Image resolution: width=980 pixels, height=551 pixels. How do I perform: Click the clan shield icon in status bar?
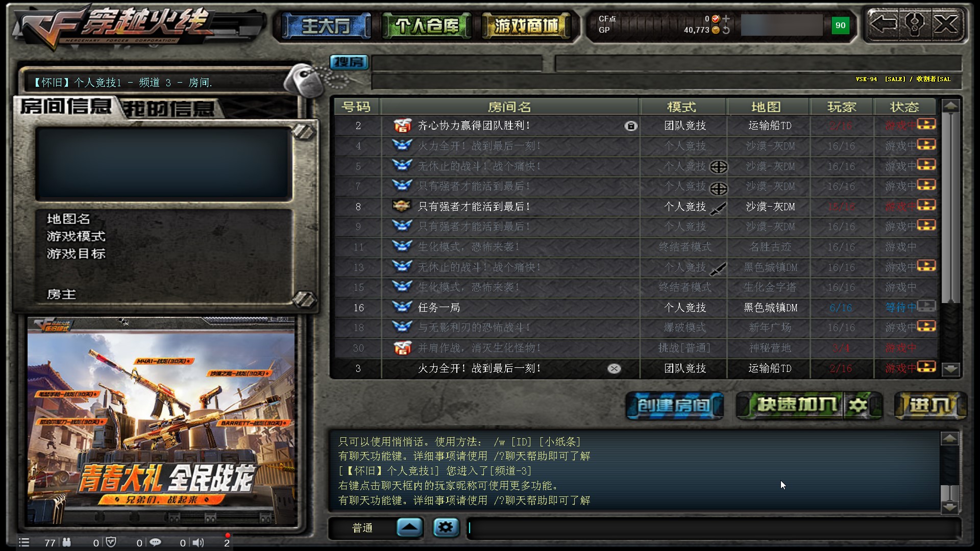pyautogui.click(x=111, y=542)
